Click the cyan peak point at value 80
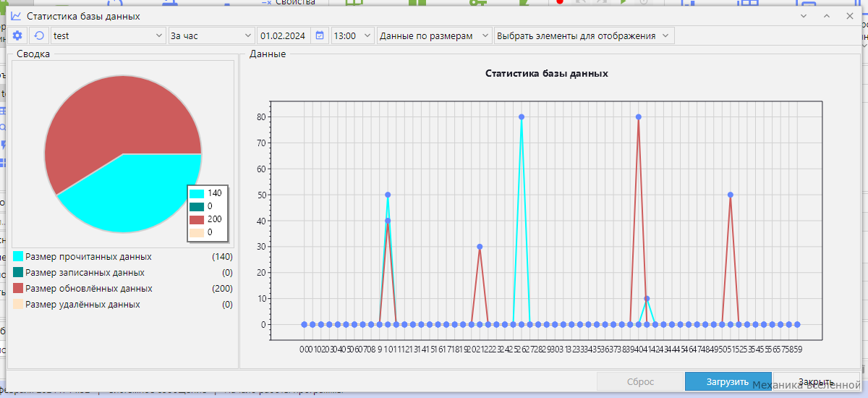The image size is (868, 398). click(x=522, y=117)
